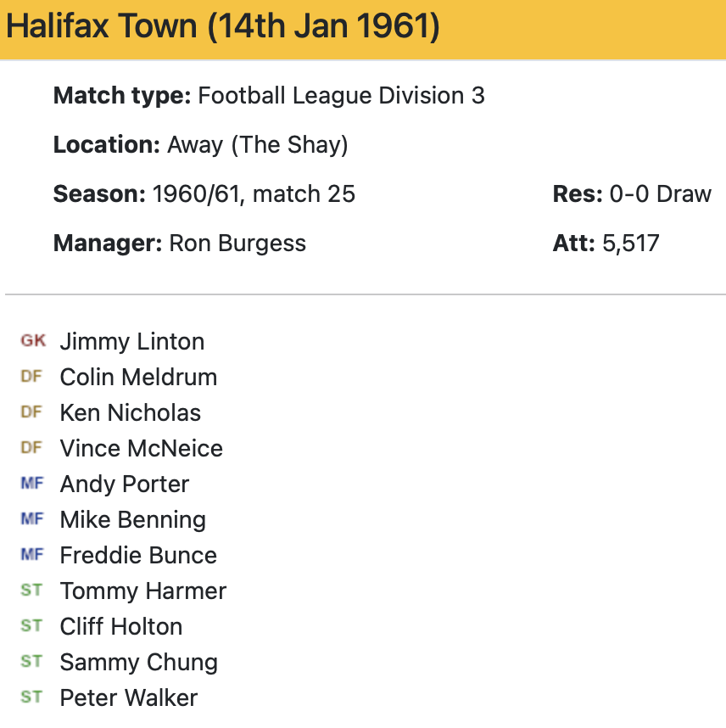Click the MF icon beside Andy Porter

(x=31, y=484)
